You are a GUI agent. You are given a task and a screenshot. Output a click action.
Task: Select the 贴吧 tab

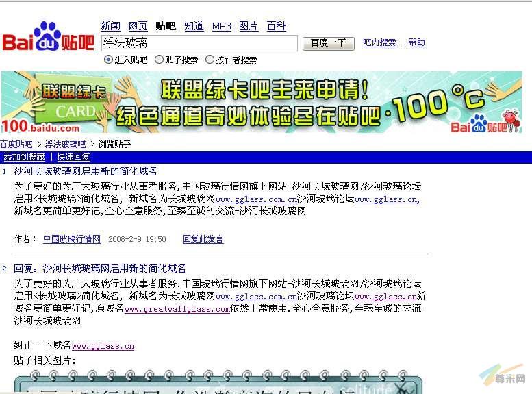point(166,26)
